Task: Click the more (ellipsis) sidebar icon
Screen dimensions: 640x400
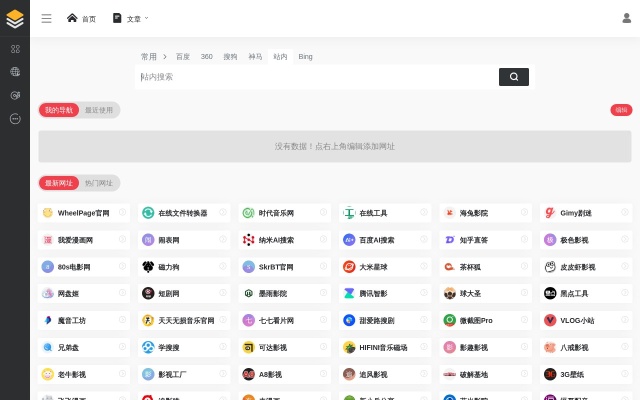Action: 15,118
